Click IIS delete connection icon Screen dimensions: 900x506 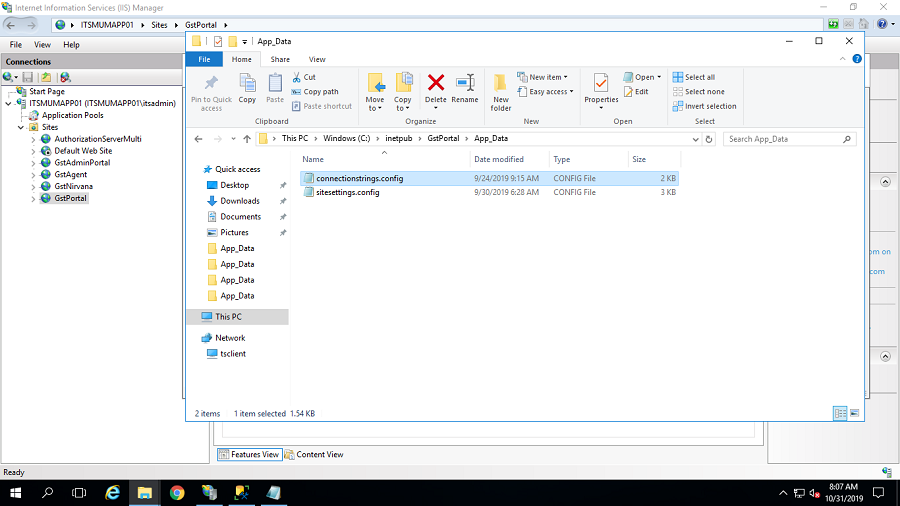click(x=65, y=77)
